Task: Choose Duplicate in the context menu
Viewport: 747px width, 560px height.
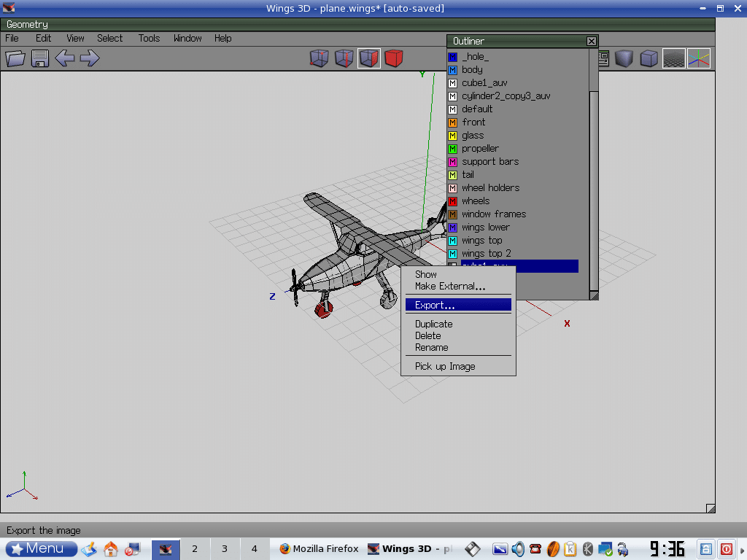Action: (x=434, y=324)
